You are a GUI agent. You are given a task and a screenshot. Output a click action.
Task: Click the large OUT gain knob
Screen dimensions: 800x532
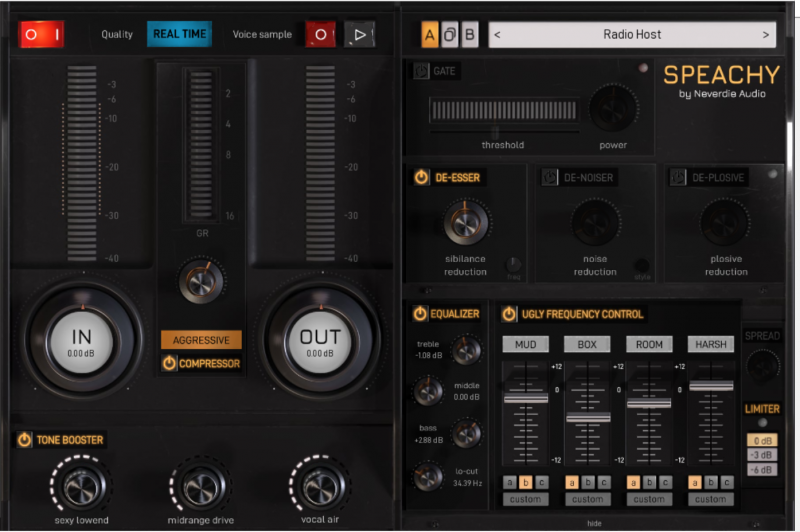pyautogui.click(x=321, y=342)
